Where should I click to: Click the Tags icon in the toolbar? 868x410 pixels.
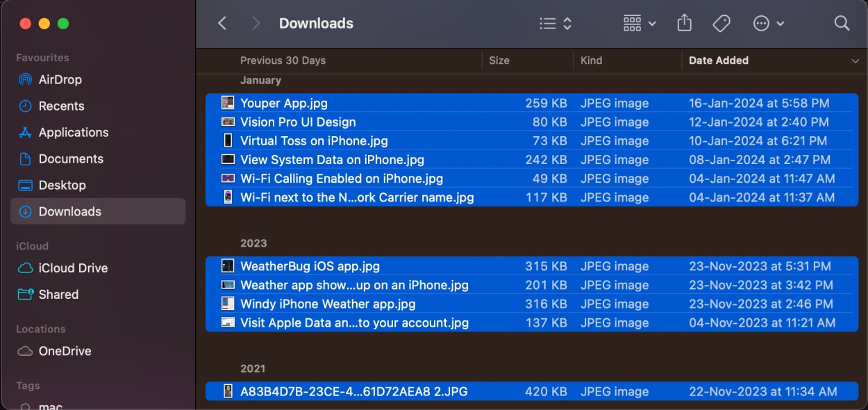[721, 23]
